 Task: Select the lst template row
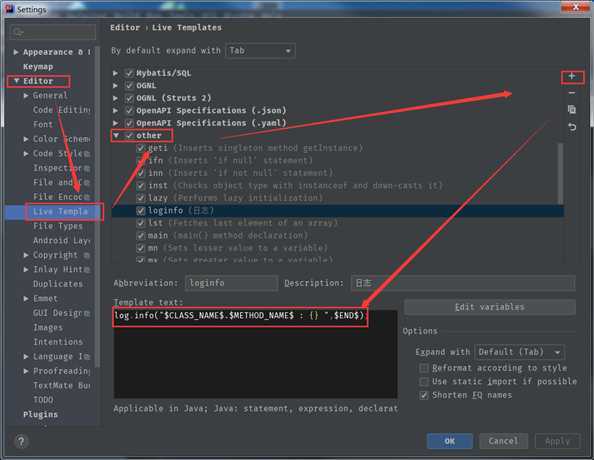(x=337, y=223)
